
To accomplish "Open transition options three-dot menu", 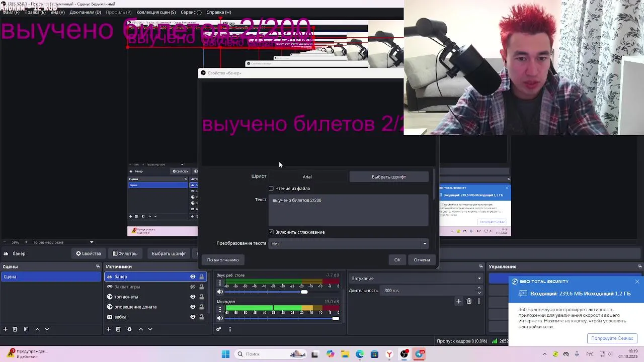I will pyautogui.click(x=479, y=301).
